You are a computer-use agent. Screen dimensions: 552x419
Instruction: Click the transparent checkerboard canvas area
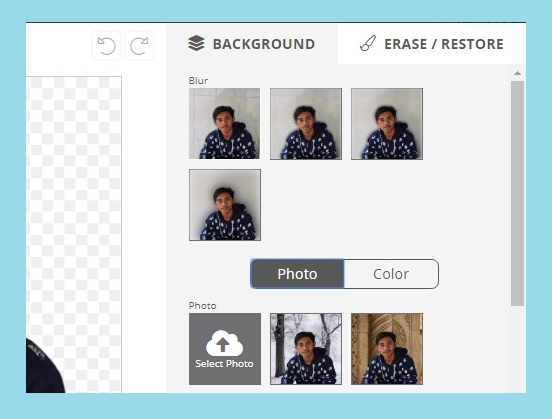(x=74, y=204)
